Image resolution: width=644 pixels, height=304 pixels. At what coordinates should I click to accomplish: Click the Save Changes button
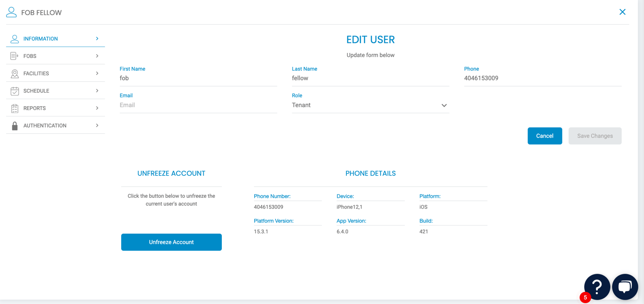pos(595,136)
